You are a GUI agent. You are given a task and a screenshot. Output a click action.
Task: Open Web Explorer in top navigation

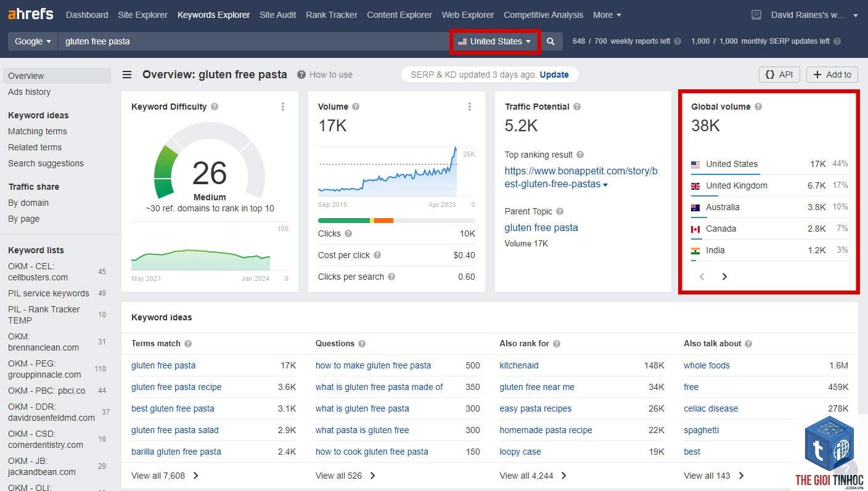[468, 15]
